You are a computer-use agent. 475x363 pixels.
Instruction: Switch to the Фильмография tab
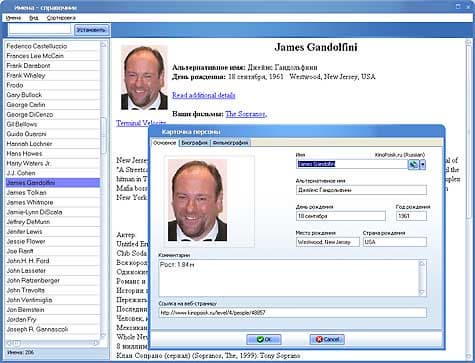click(x=230, y=143)
